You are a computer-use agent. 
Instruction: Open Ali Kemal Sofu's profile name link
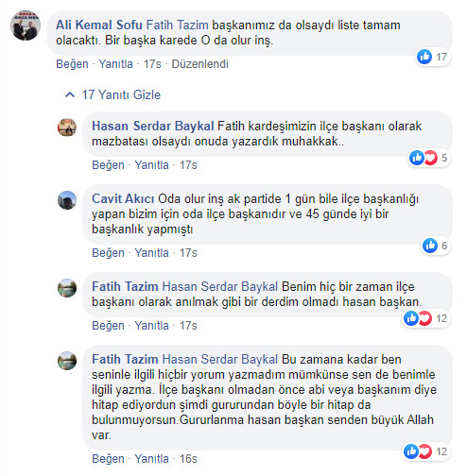99,25
